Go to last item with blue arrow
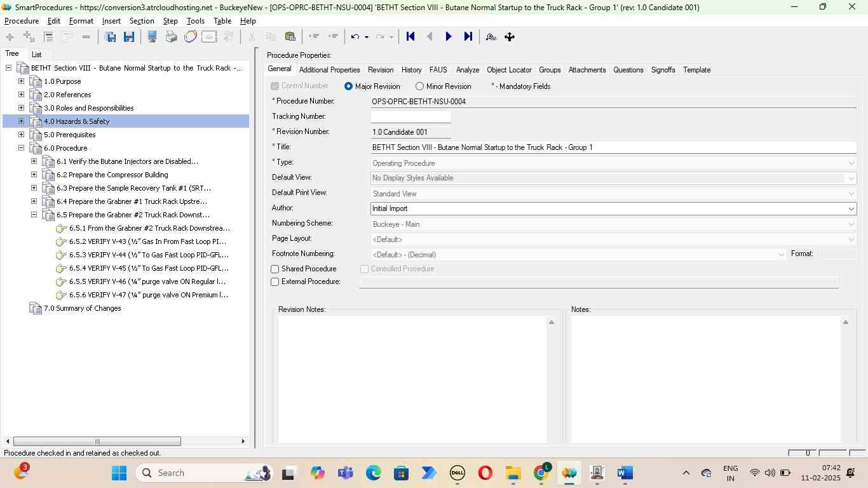Viewport: 868px width, 488px height. [468, 37]
